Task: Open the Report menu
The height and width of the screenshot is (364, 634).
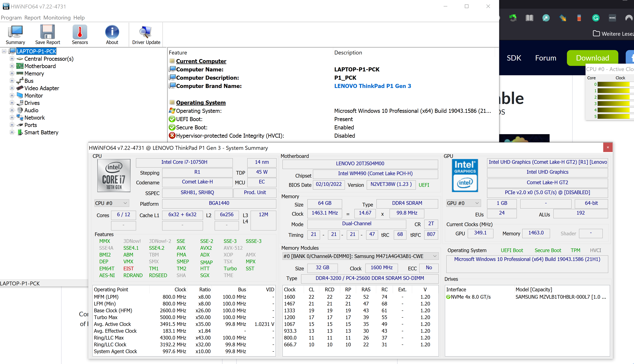Action: click(x=32, y=18)
